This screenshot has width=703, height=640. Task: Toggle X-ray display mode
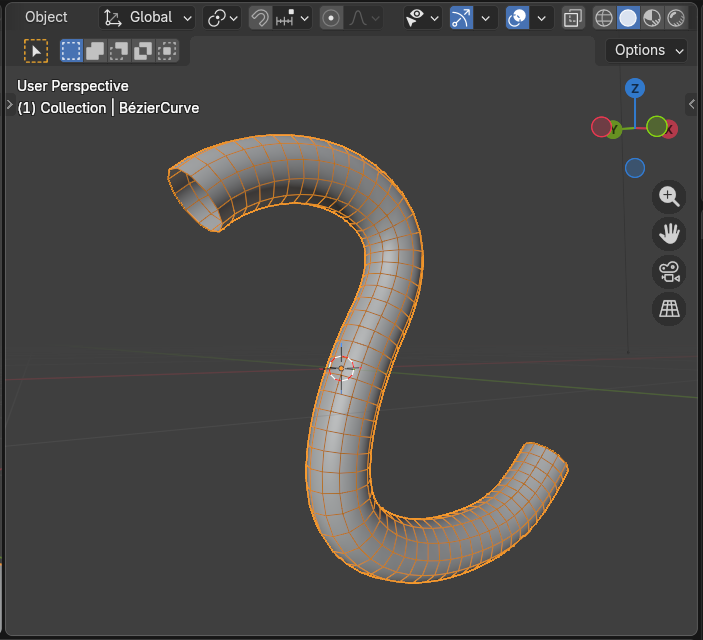(573, 18)
